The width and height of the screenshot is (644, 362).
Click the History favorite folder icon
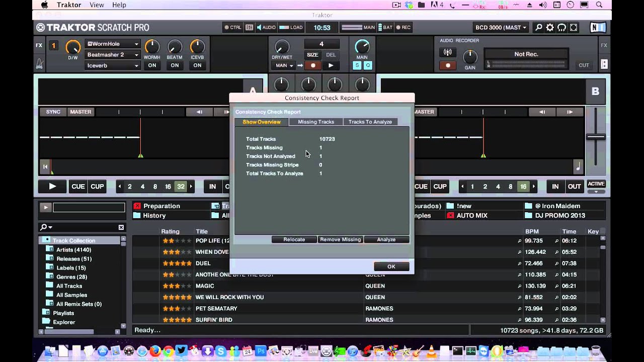tap(137, 215)
